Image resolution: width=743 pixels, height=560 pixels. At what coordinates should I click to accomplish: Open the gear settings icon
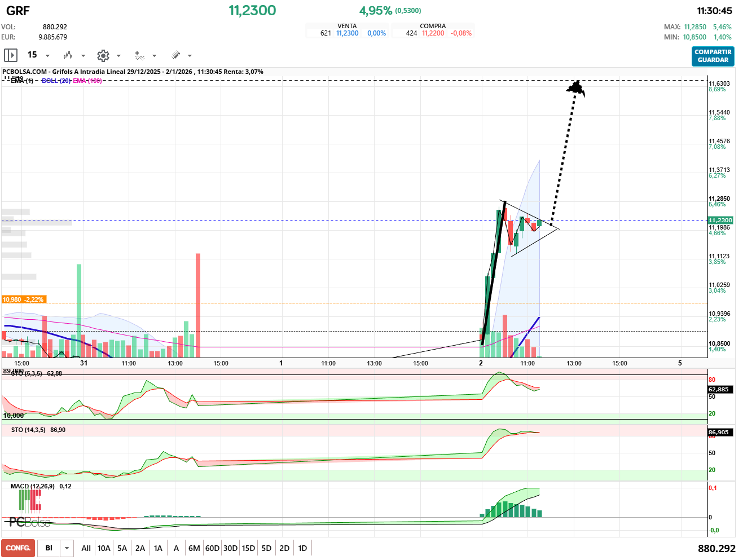(103, 55)
